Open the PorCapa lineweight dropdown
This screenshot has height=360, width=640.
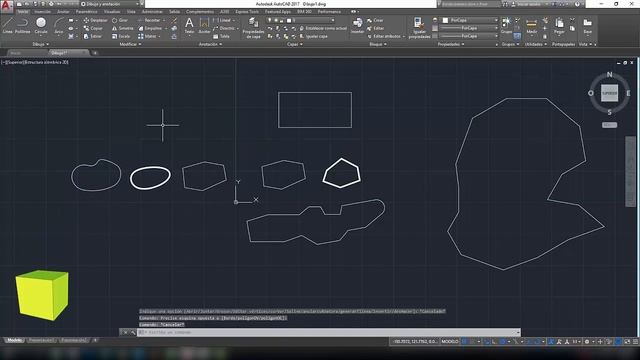469,28
